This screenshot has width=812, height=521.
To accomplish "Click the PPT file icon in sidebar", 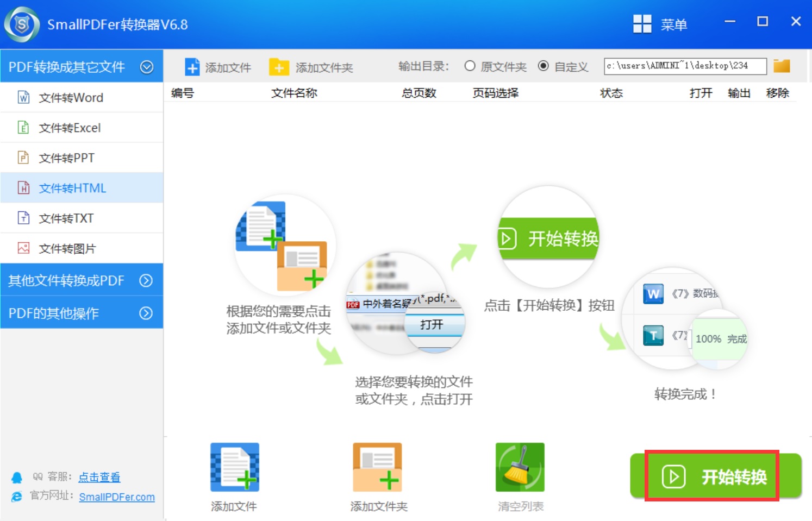I will [x=23, y=158].
